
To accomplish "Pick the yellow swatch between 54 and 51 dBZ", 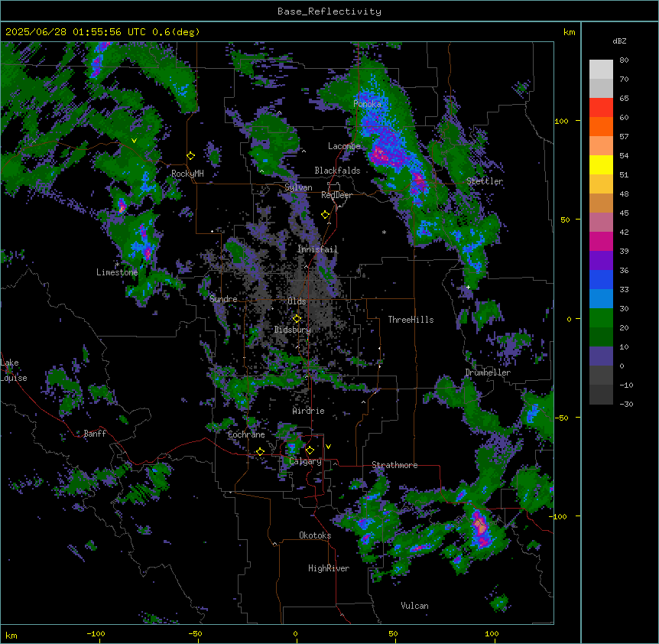I will [x=601, y=164].
